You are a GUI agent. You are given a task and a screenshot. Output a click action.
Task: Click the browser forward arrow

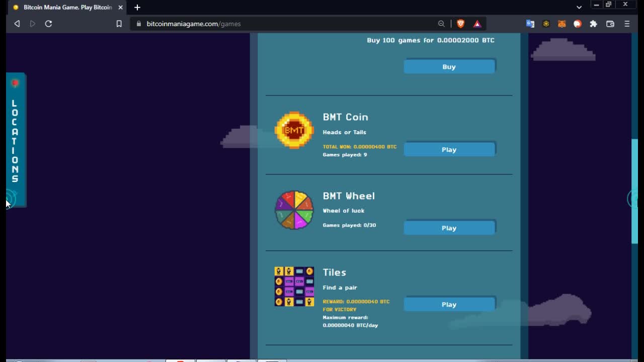pos(33,24)
